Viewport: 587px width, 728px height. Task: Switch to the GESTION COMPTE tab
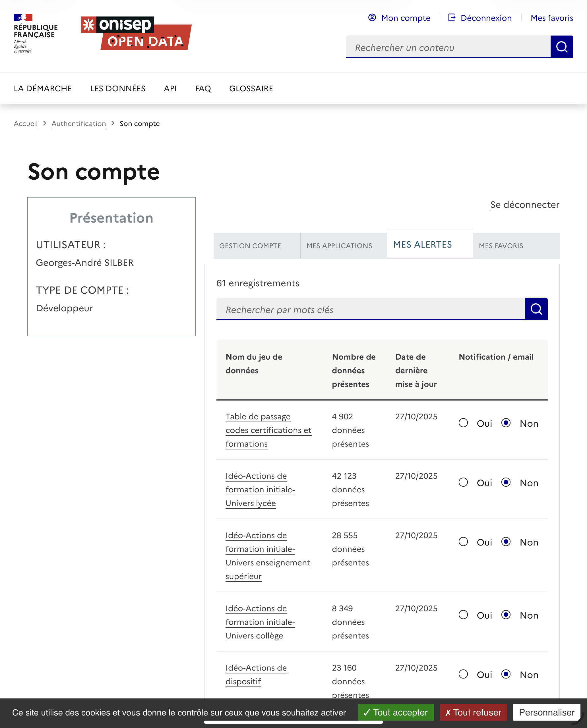(x=250, y=246)
